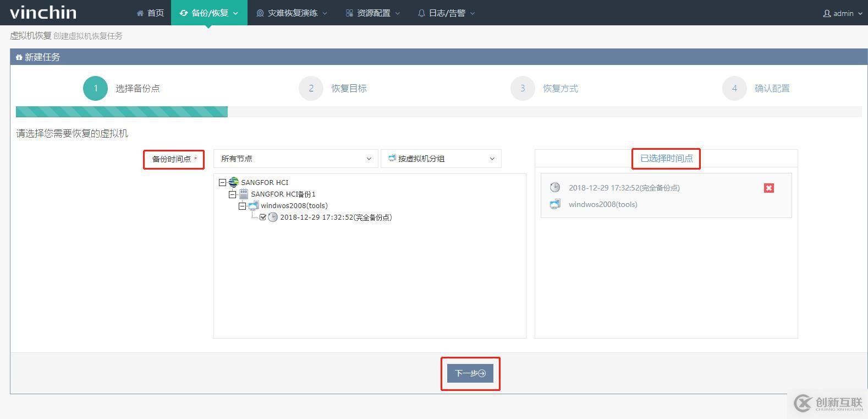Click the 下一步 next button
This screenshot has width=868, height=419.
point(470,373)
